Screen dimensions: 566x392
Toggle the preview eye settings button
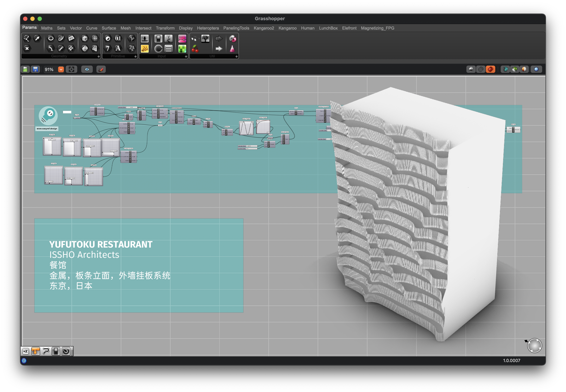pyautogui.click(x=87, y=69)
